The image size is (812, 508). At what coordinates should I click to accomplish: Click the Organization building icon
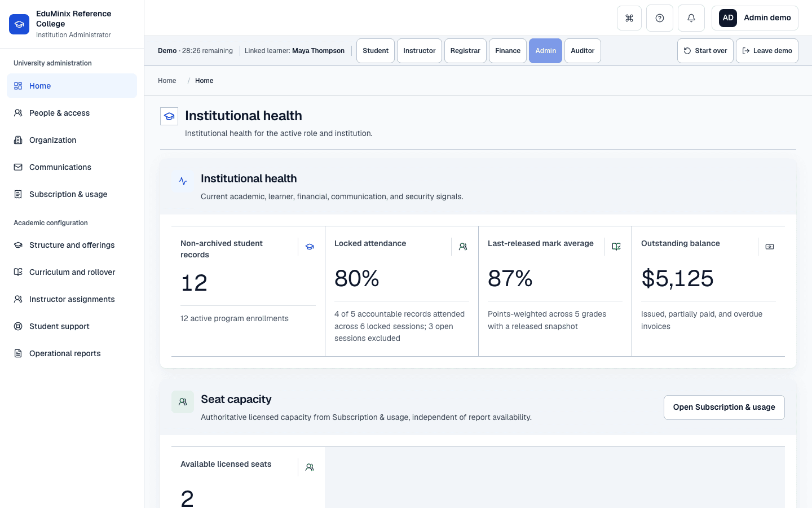coord(18,140)
